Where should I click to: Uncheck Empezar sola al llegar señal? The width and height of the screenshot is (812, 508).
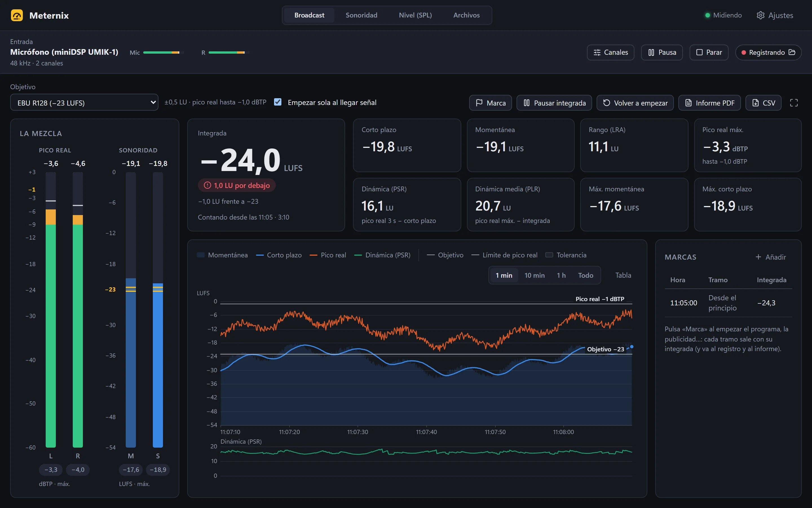(277, 102)
